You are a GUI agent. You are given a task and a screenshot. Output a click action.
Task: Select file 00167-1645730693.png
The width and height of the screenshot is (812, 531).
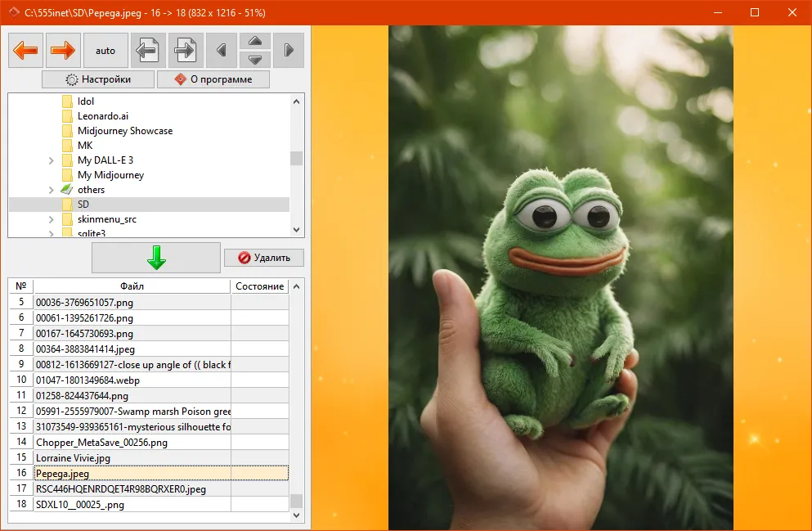point(132,334)
